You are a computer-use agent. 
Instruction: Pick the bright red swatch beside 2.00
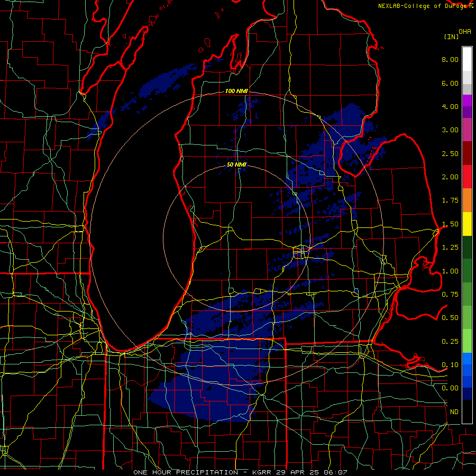[467, 177]
